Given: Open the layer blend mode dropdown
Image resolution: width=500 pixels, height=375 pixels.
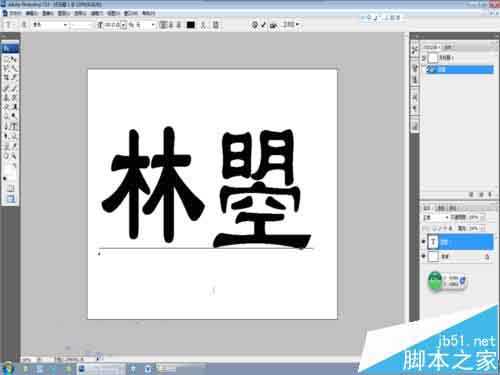Looking at the screenshot, I should (436, 218).
